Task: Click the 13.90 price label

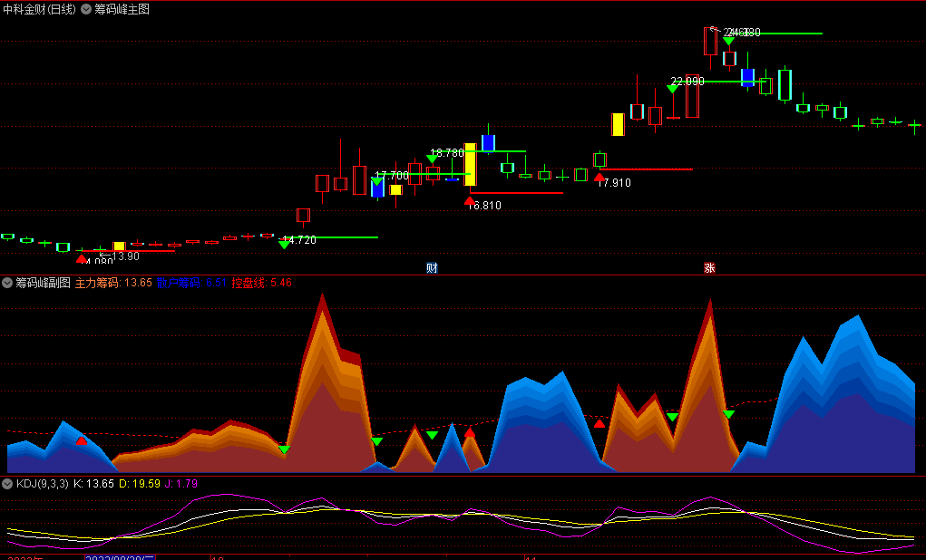Action: (x=126, y=256)
